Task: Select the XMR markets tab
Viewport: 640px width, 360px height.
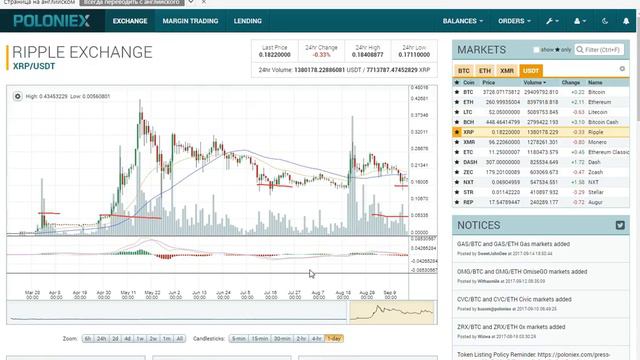Action: tap(507, 71)
